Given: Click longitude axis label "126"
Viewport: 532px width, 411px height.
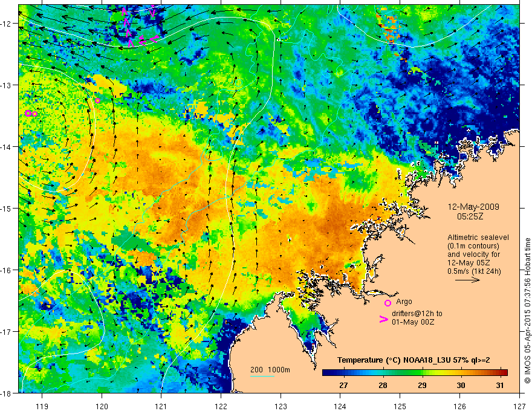Looking at the screenshot, I should click(x=459, y=407).
